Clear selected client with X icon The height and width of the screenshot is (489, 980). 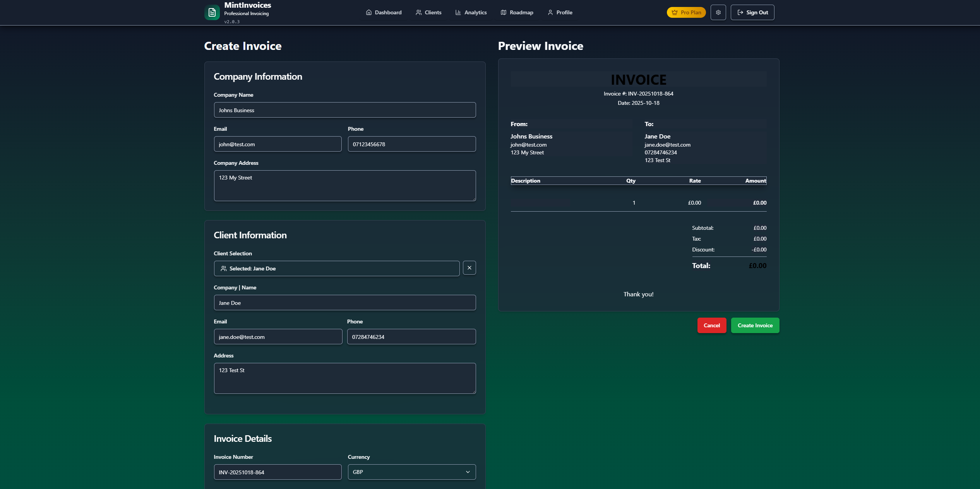click(469, 268)
